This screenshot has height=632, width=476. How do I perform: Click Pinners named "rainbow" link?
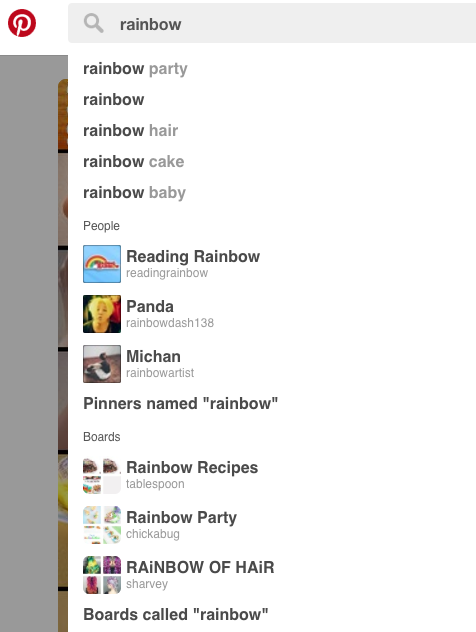(181, 403)
